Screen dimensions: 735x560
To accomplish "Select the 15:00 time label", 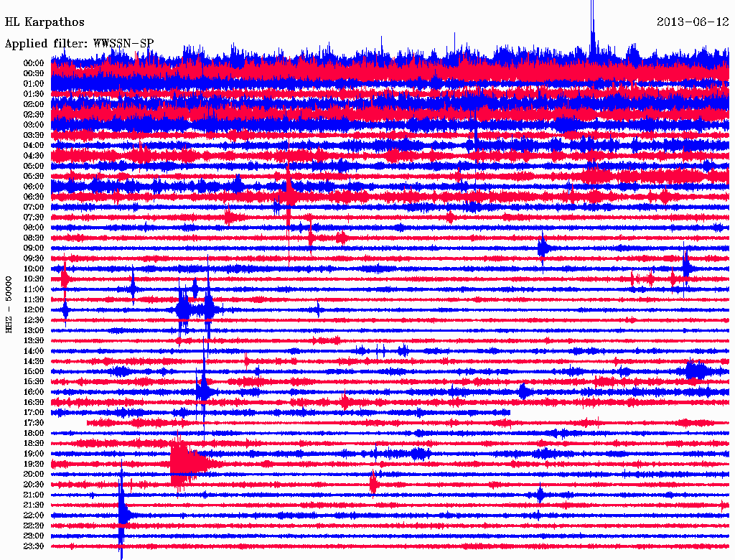I will (34, 372).
